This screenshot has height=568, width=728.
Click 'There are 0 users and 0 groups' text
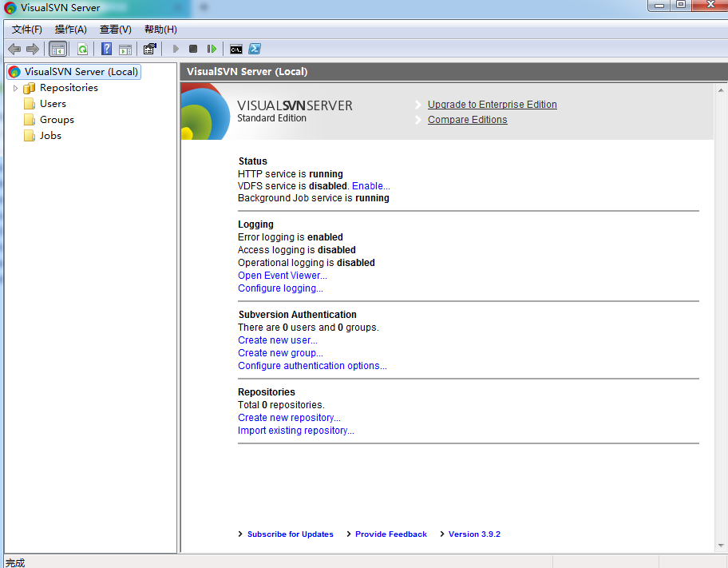[308, 328]
